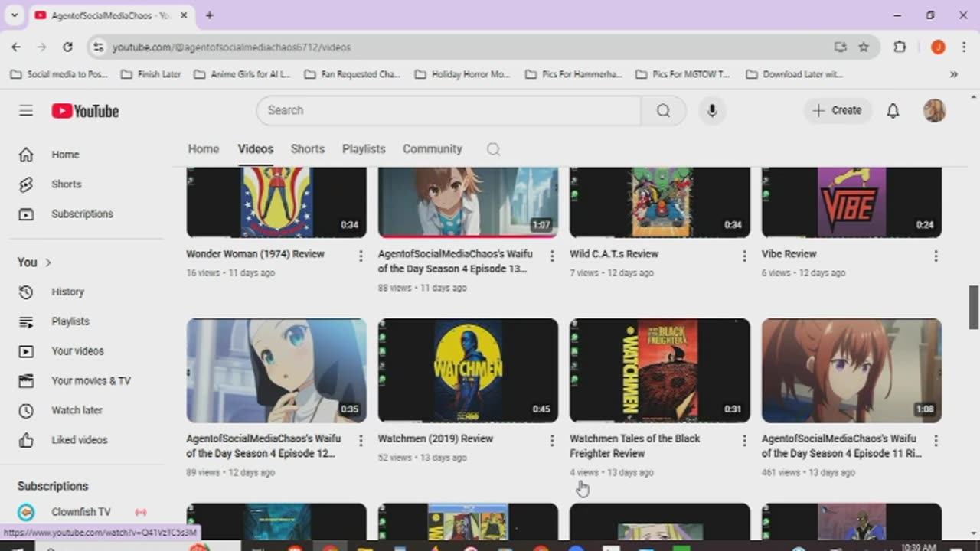The image size is (980, 551).
Task: Open options for Wonder Woman (1974) Review
Action: click(361, 256)
